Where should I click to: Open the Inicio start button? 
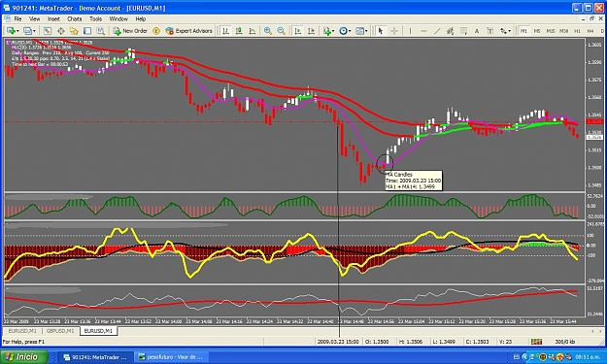(x=23, y=357)
